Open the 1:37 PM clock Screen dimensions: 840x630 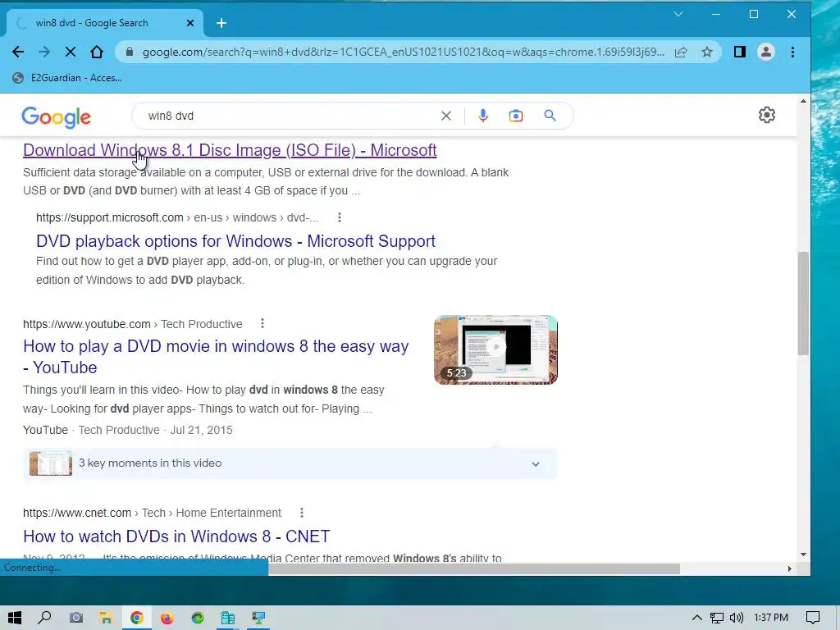(770, 618)
